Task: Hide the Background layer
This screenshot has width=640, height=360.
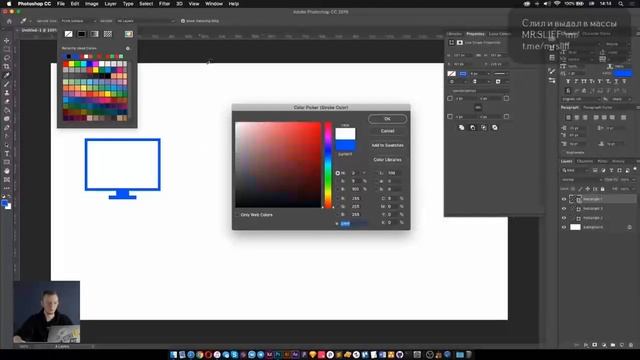Action: point(564,227)
